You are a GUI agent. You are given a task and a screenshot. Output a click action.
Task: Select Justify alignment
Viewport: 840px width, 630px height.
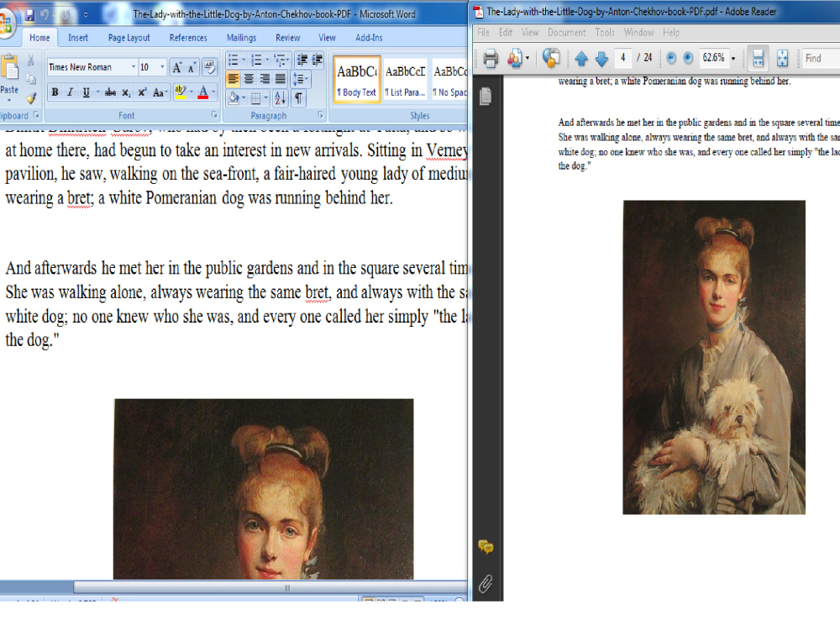(x=281, y=79)
